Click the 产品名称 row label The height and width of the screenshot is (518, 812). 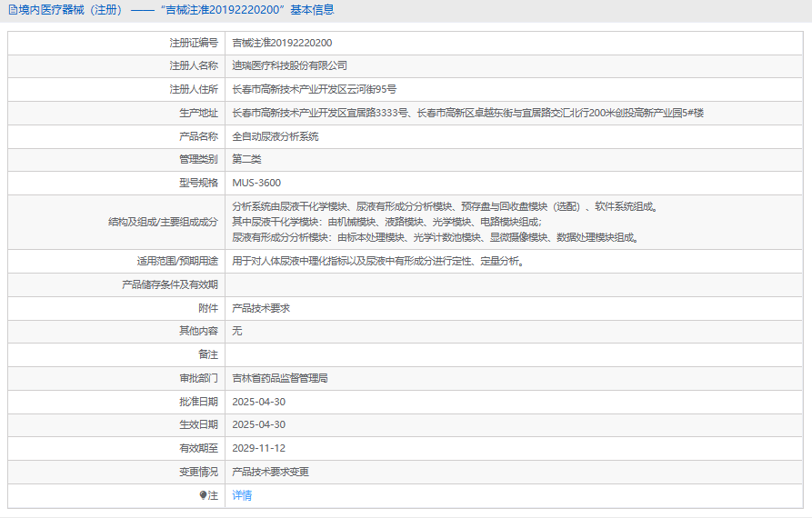[198, 136]
